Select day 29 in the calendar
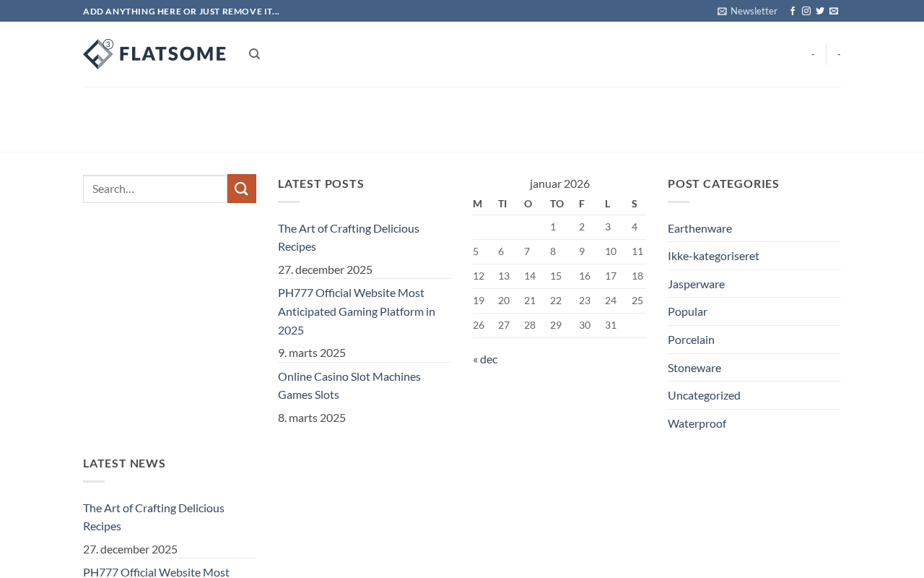Screen dimensions: 924x578 click(x=556, y=325)
